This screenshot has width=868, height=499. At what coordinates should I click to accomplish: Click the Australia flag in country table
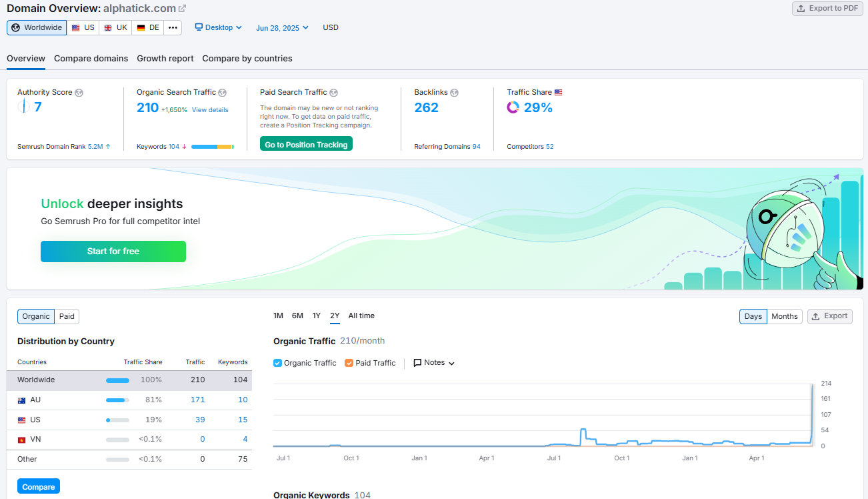point(21,400)
